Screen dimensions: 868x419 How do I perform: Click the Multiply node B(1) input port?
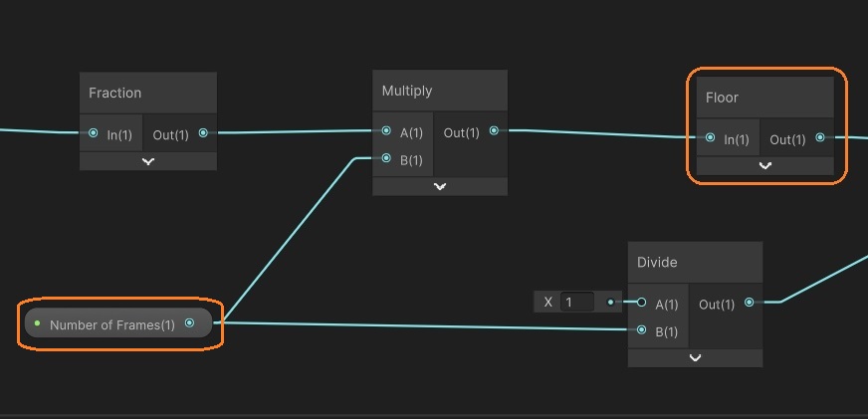[386, 158]
